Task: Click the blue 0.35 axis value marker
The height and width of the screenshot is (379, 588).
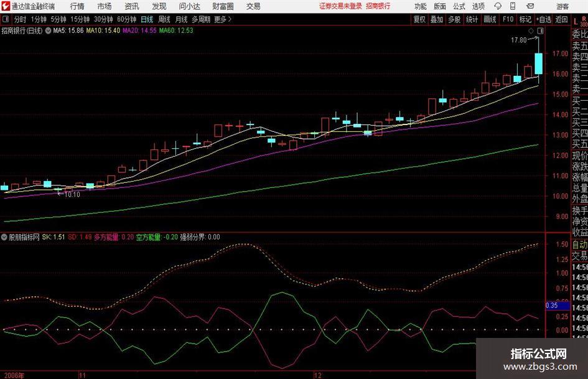Action: pyautogui.click(x=557, y=306)
